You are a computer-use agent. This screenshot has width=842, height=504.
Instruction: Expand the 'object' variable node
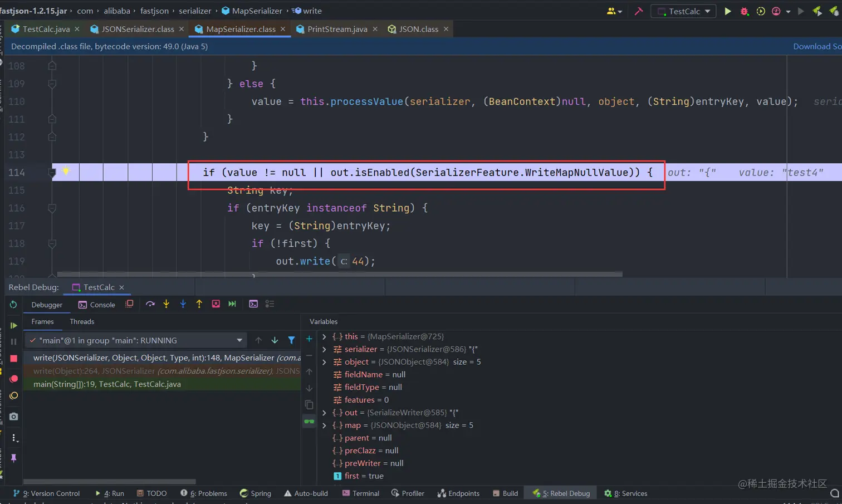pyautogui.click(x=324, y=362)
